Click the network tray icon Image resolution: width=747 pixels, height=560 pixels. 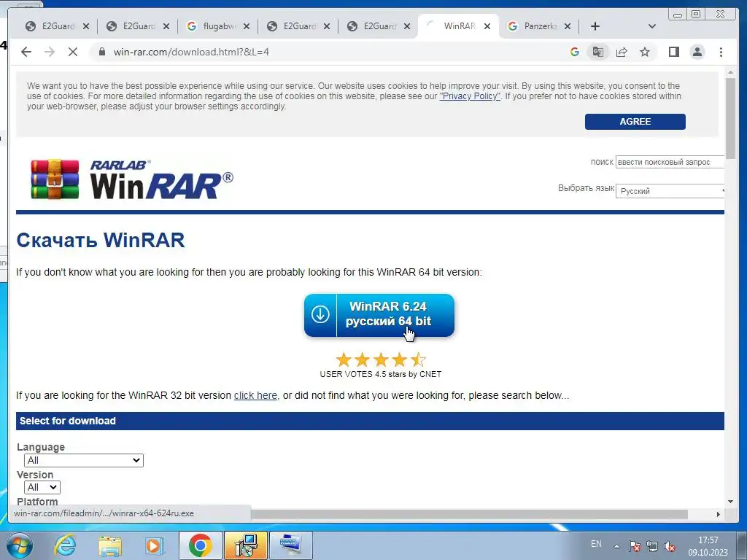coord(651,546)
